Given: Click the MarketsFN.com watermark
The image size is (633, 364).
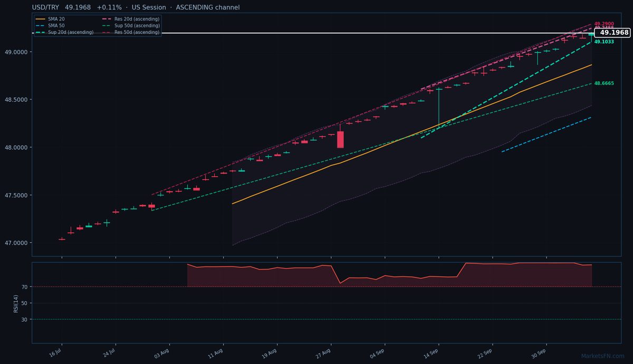Looking at the screenshot, I should 602,356.
